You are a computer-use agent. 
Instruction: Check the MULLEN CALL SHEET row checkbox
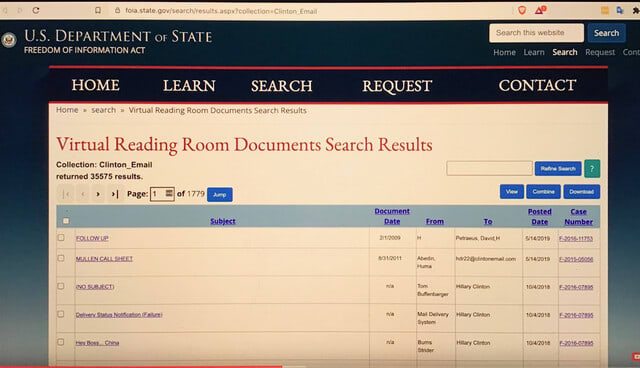point(61,258)
